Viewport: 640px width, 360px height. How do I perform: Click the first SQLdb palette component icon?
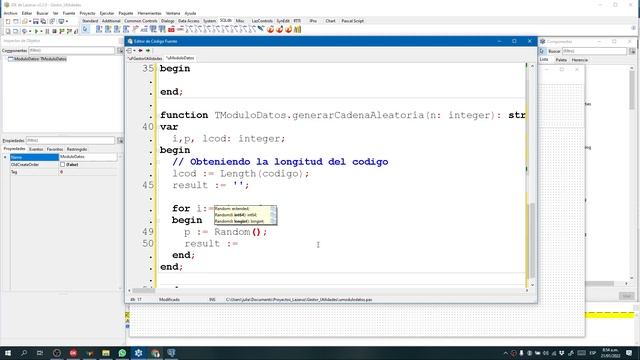[x=99, y=29]
